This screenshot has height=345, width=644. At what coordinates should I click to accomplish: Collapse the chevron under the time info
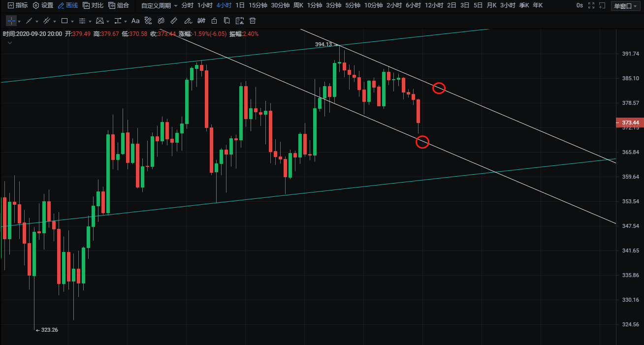pos(10,43)
